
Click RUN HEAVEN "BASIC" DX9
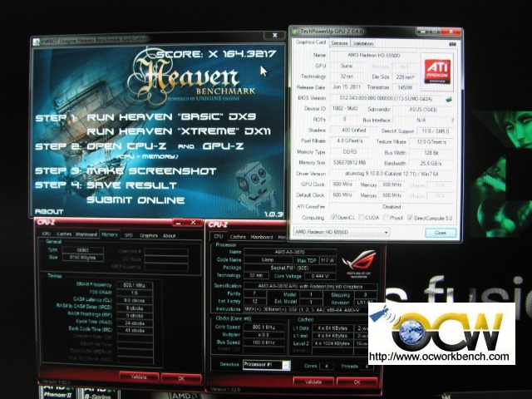pos(172,116)
